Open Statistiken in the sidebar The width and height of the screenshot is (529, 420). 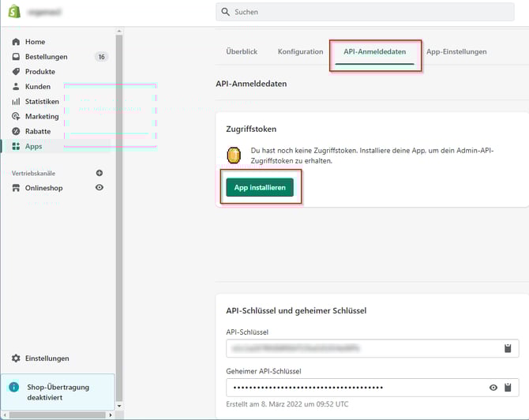point(41,102)
